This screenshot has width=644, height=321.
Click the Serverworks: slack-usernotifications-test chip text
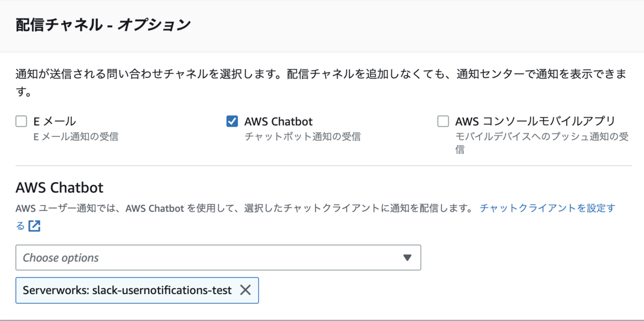pyautogui.click(x=127, y=290)
